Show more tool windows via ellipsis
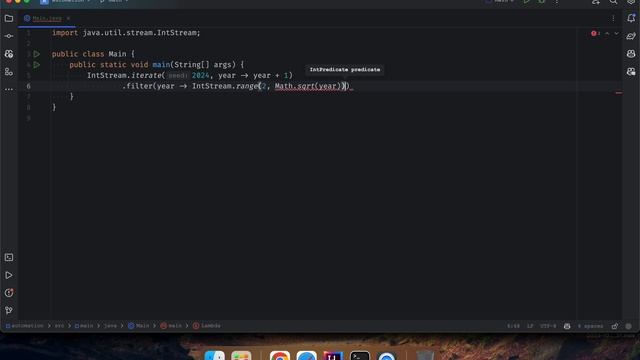640x360 pixels. coord(9,89)
